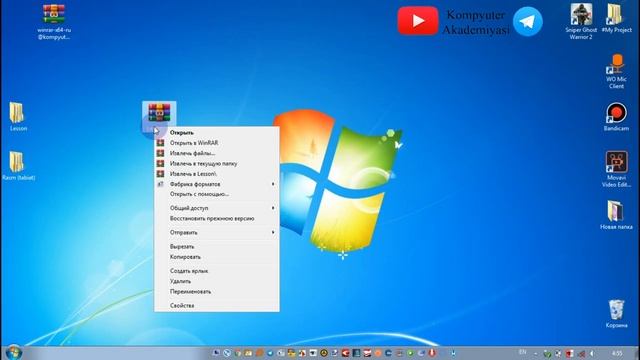
Task: Choose Извлечь в Lesson\ menu entry
Action: coord(217,174)
